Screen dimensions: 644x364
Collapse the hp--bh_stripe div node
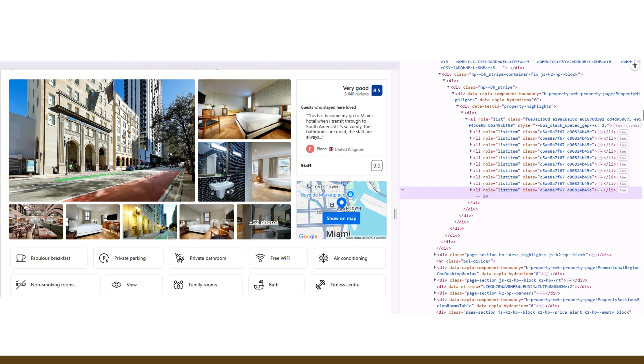(x=448, y=87)
